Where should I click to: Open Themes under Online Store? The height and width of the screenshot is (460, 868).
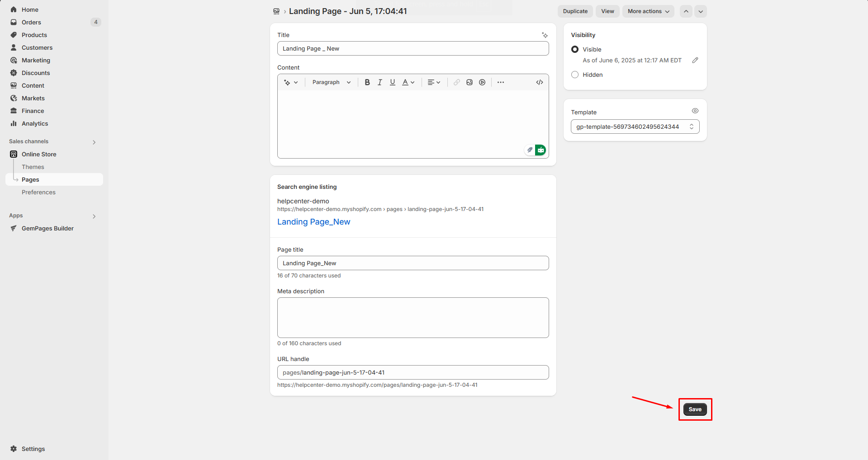coord(33,167)
